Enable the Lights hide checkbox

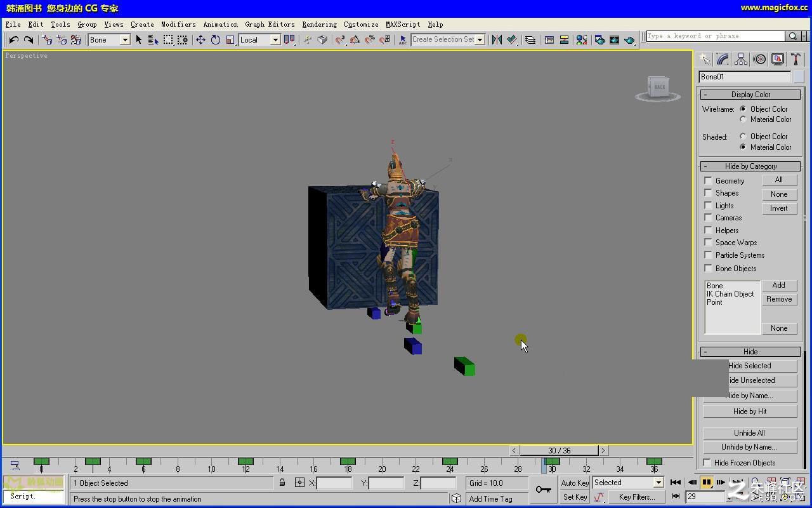708,206
